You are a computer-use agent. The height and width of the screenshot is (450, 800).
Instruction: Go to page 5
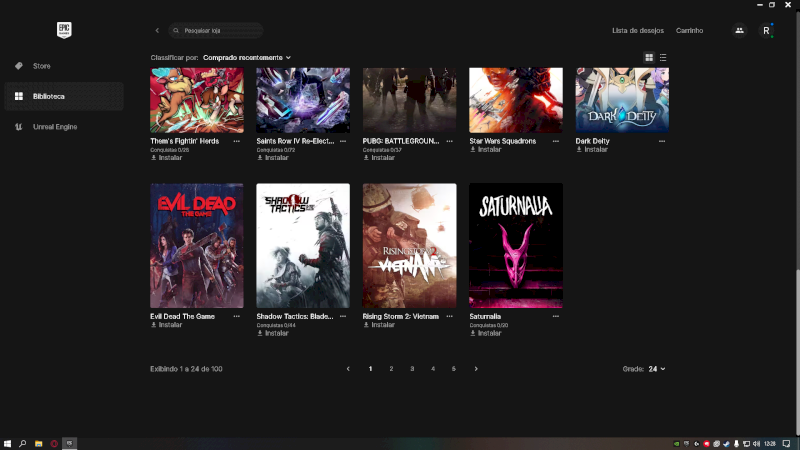pyautogui.click(x=454, y=369)
